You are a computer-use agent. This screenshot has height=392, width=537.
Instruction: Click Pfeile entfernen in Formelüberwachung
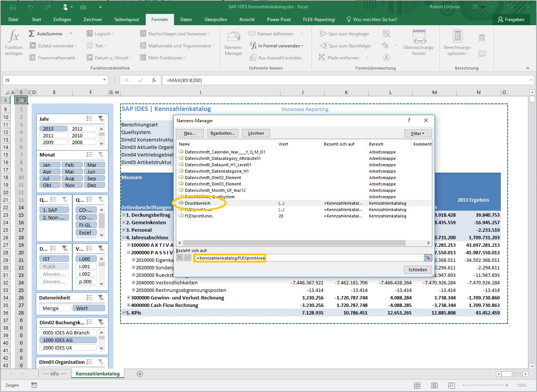340,58
